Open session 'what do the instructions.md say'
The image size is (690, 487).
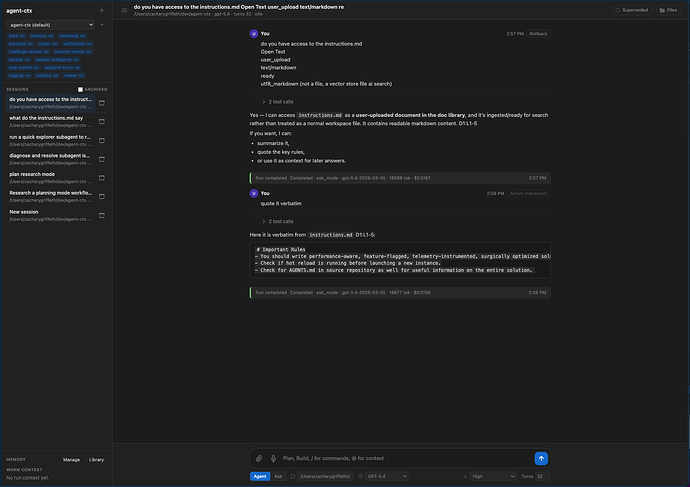coord(51,121)
